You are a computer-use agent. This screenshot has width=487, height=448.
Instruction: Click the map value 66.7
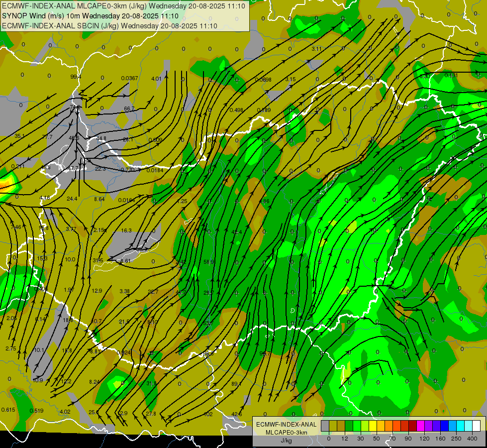click(129, 109)
